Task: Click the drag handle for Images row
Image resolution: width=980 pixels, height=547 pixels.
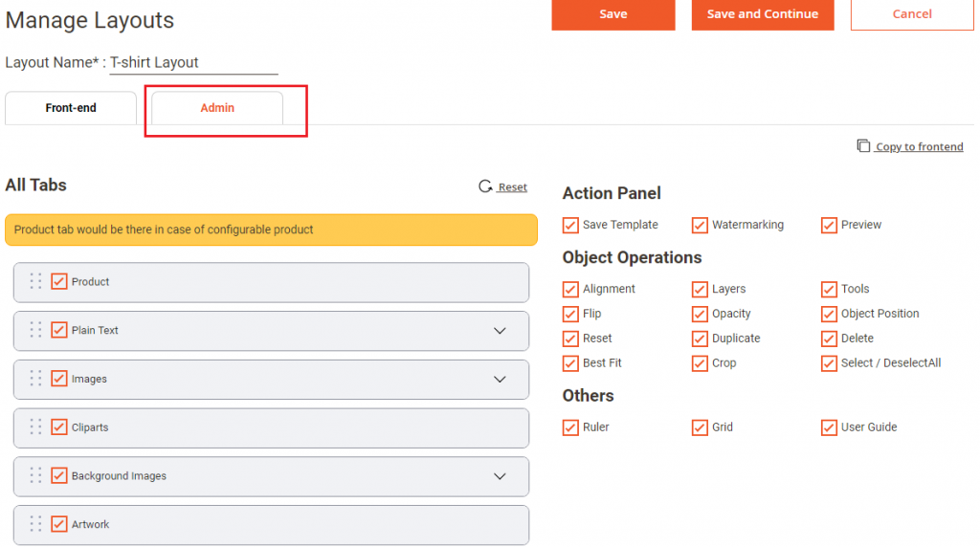Action: 35,379
